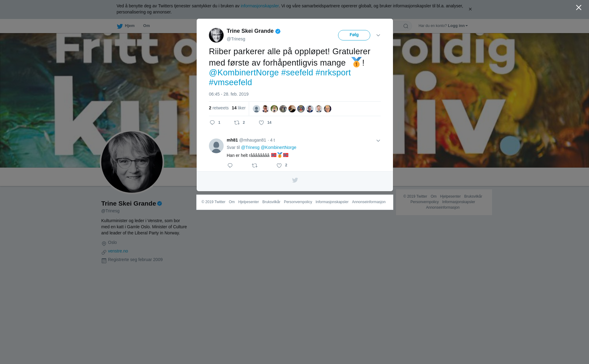This screenshot has height=364, width=589.
Task: Retweet mh81's reply
Action: point(255,165)
